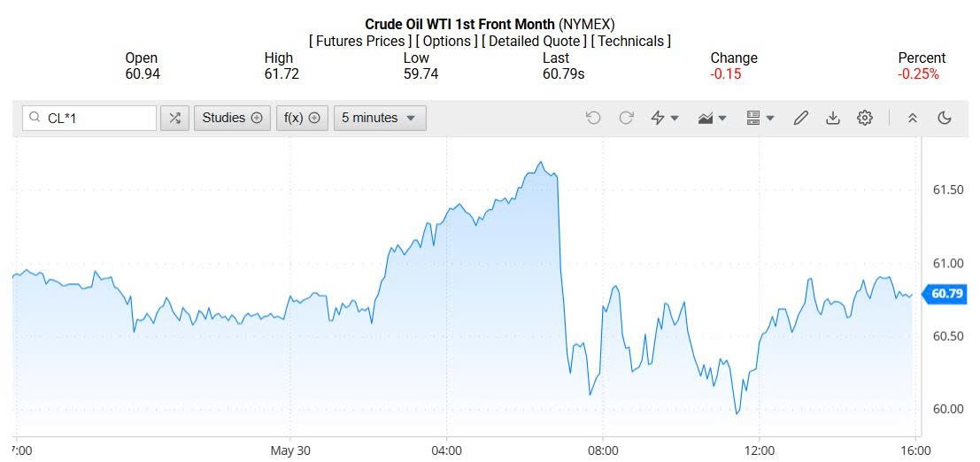Image resolution: width=980 pixels, height=462 pixels.
Task: Open the Technicals link
Action: tap(631, 41)
